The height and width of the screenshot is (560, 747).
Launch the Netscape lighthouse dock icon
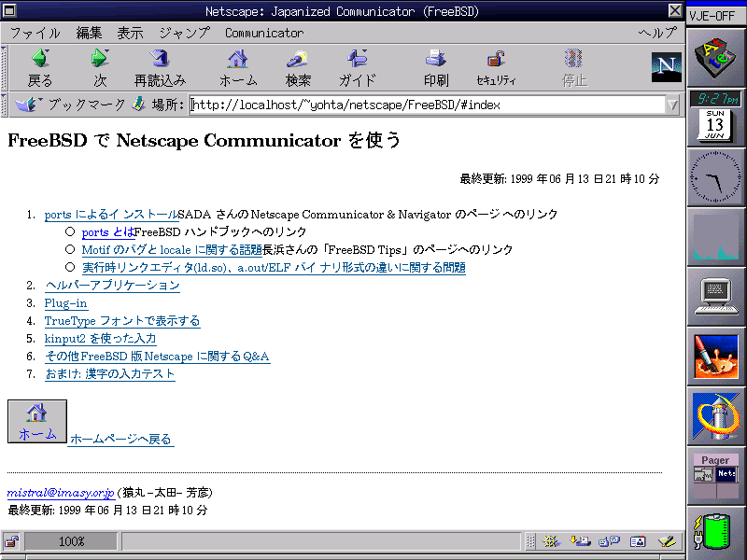pyautogui.click(x=715, y=416)
